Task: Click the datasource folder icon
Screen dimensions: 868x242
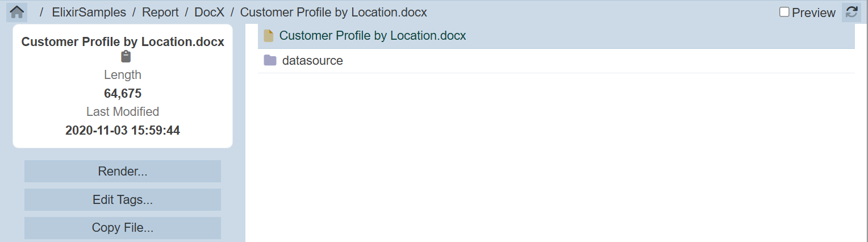Action: (270, 61)
